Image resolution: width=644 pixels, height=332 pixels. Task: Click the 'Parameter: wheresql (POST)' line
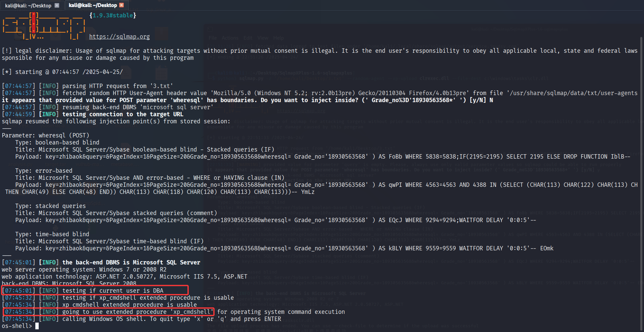click(x=45, y=135)
